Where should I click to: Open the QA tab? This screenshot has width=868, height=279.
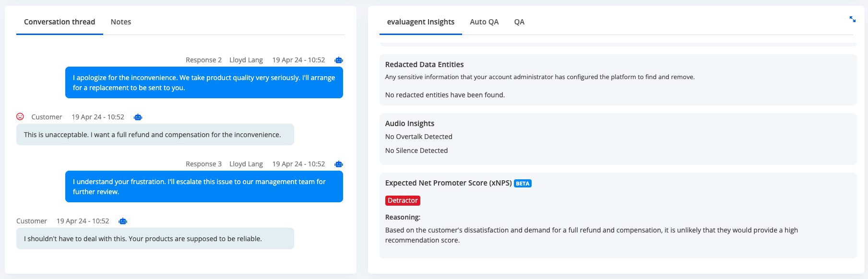[519, 22]
